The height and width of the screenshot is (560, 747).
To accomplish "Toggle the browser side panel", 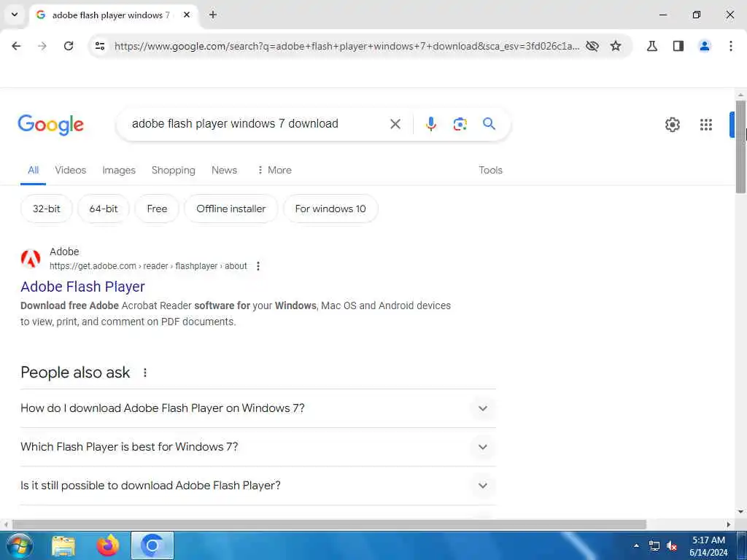I will click(678, 46).
